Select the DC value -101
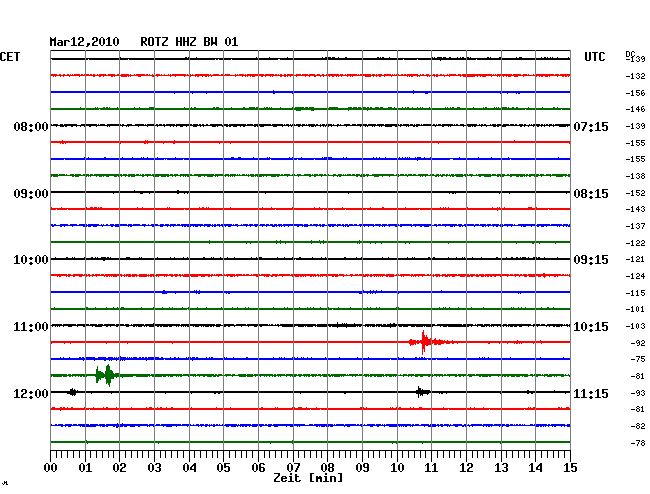650x494 pixels. pos(635,309)
